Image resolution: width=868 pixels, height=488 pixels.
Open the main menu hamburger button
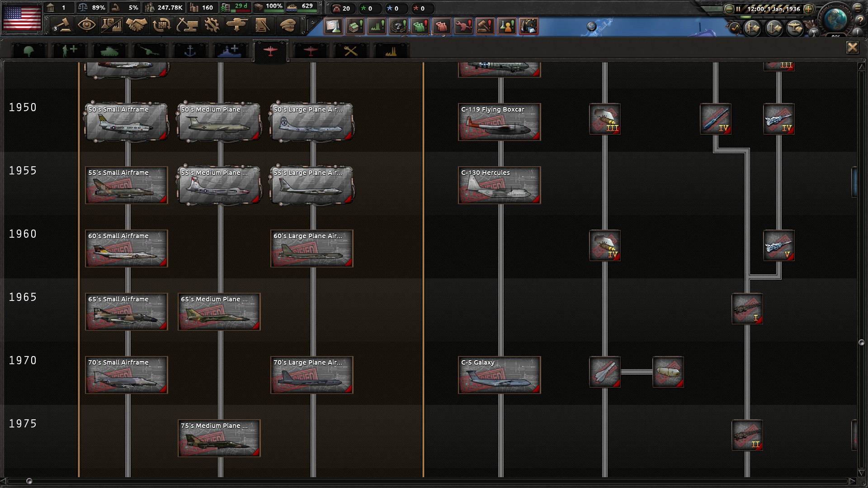coord(857,8)
